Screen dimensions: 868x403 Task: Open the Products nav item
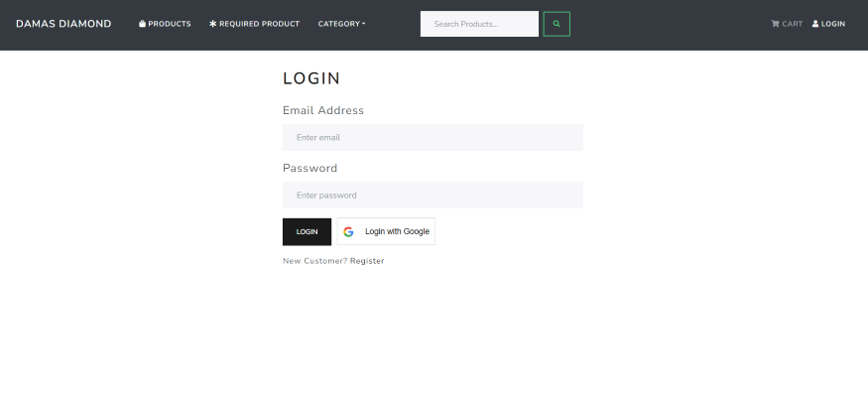coord(165,24)
